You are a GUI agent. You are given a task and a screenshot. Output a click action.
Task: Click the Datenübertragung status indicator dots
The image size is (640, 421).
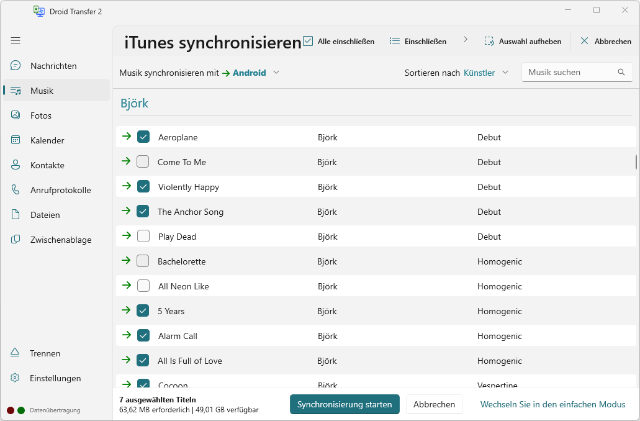point(16,410)
